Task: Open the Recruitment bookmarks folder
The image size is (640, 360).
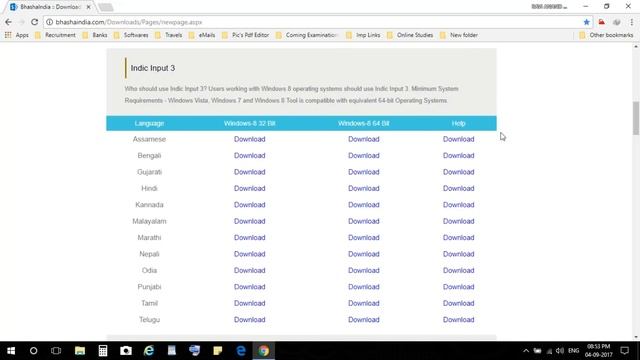Action: (56, 35)
